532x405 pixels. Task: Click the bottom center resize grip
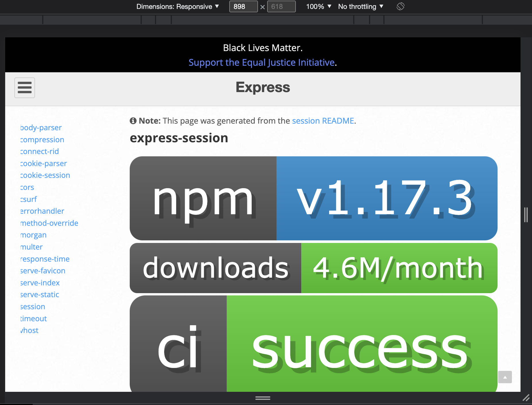tap(263, 398)
